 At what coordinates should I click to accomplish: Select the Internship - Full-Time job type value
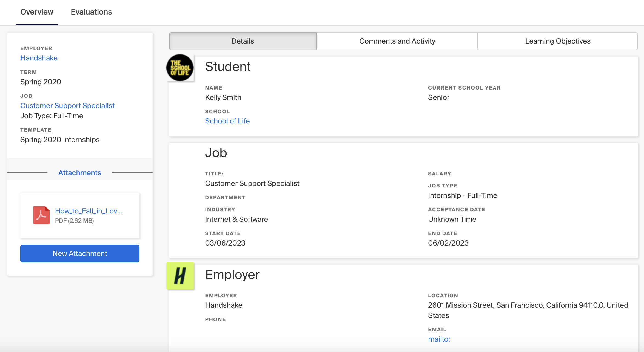[463, 195]
